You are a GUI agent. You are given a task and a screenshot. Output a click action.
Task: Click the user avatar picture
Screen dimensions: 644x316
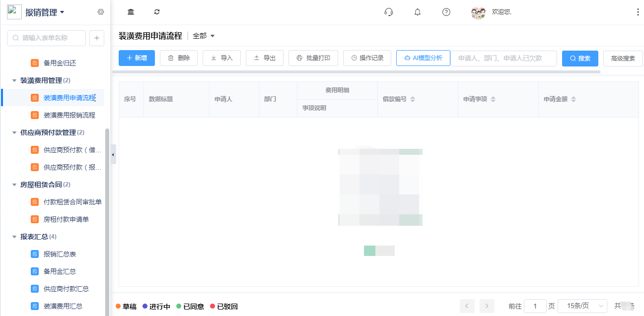coord(478,12)
